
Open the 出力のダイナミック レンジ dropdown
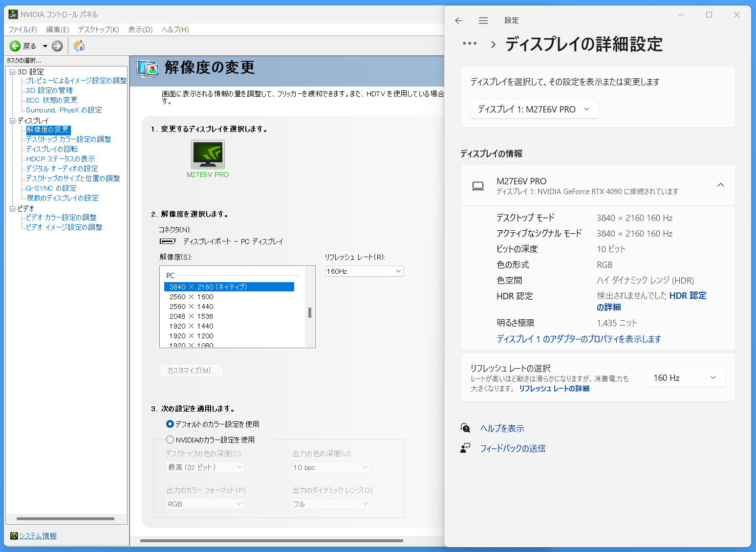coord(331,504)
